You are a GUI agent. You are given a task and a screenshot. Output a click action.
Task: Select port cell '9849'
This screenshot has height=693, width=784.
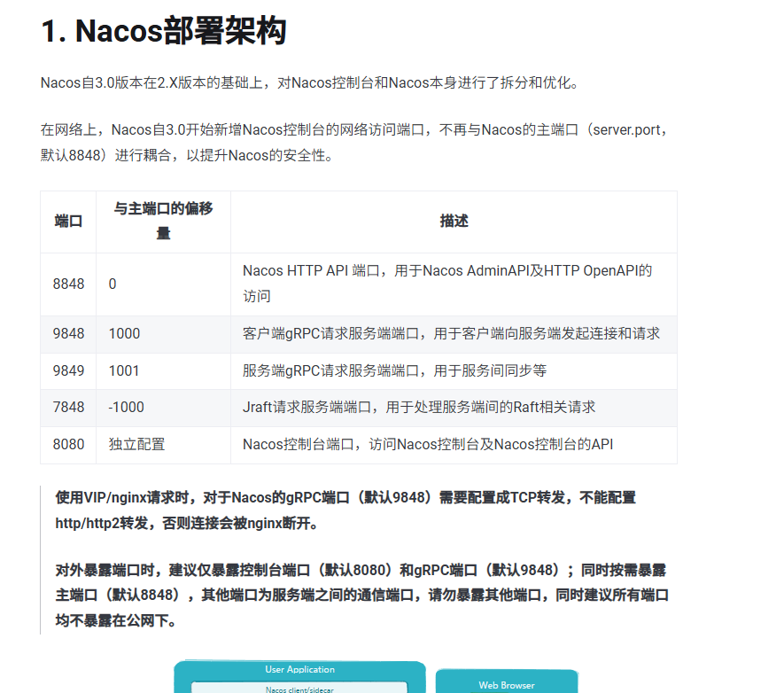click(x=68, y=371)
